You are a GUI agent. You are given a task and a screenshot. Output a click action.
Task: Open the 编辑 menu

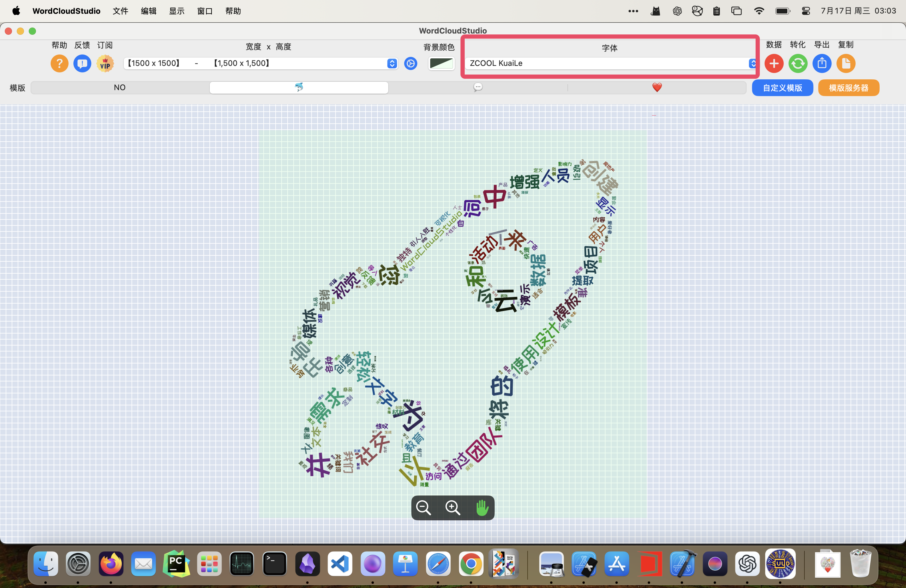(x=149, y=11)
